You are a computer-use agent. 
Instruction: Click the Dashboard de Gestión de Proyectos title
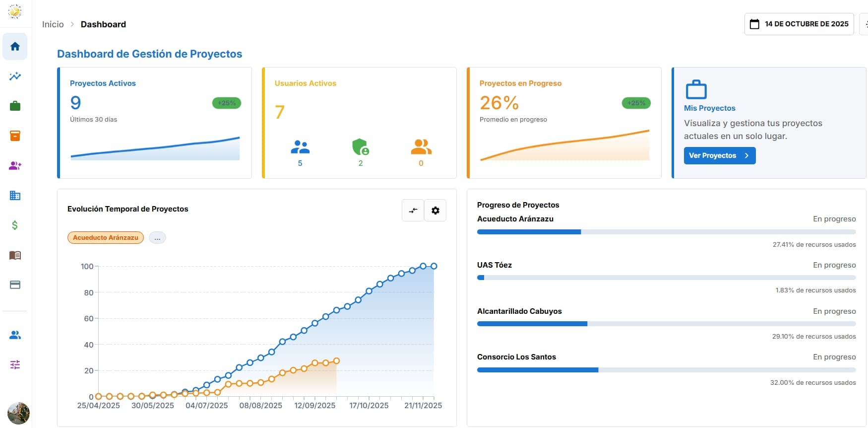point(150,54)
